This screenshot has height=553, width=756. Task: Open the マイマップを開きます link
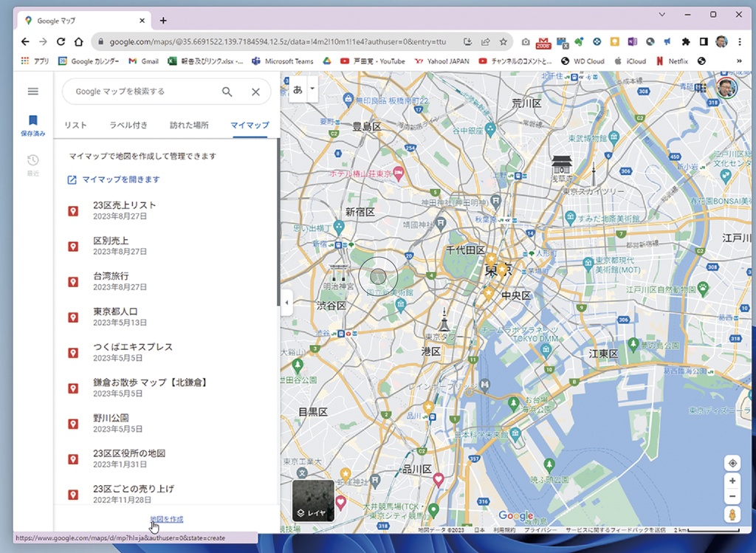114,179
